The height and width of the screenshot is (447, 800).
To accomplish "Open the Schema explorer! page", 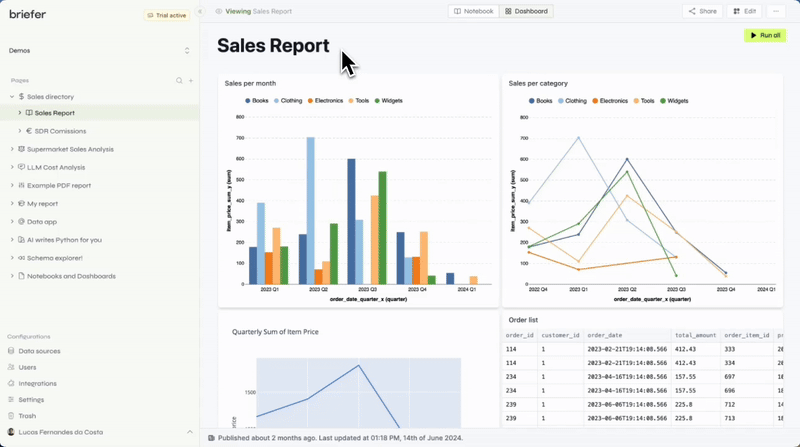I will coord(55,258).
